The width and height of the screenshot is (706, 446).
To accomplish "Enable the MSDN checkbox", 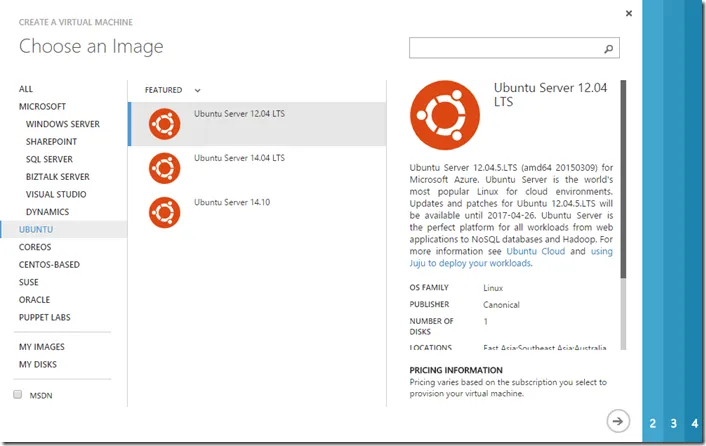I will click(x=18, y=395).
